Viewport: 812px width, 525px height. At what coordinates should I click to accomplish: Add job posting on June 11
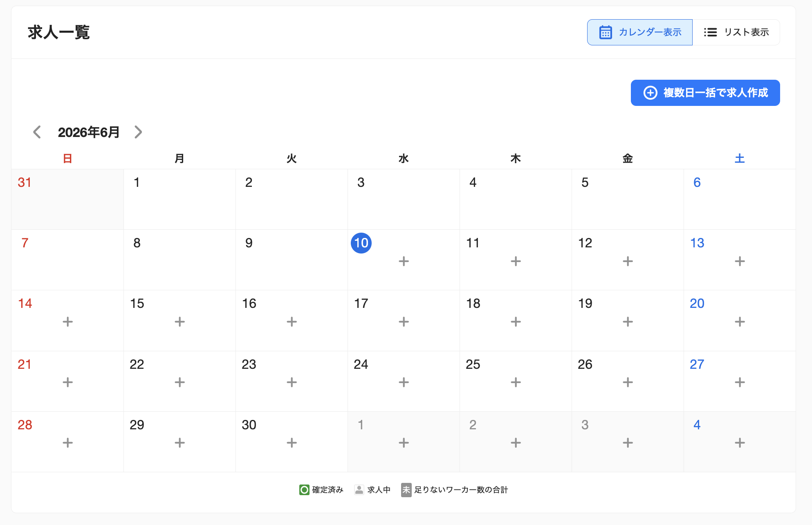click(516, 261)
